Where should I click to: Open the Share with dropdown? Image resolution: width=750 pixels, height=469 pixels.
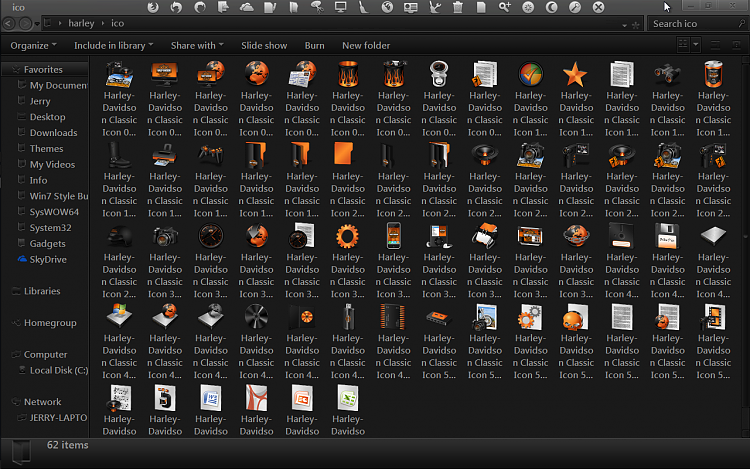[x=197, y=45]
